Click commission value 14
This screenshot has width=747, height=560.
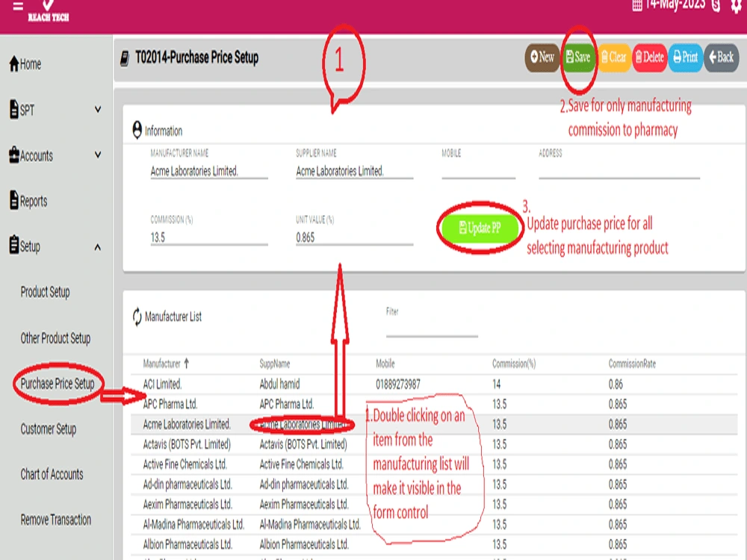(497, 385)
